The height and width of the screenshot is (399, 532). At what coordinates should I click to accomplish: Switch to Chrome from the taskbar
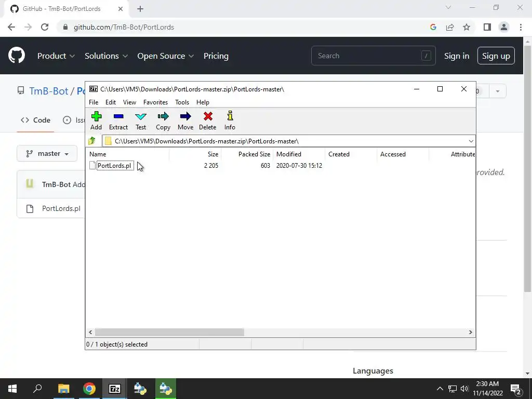[x=89, y=389]
